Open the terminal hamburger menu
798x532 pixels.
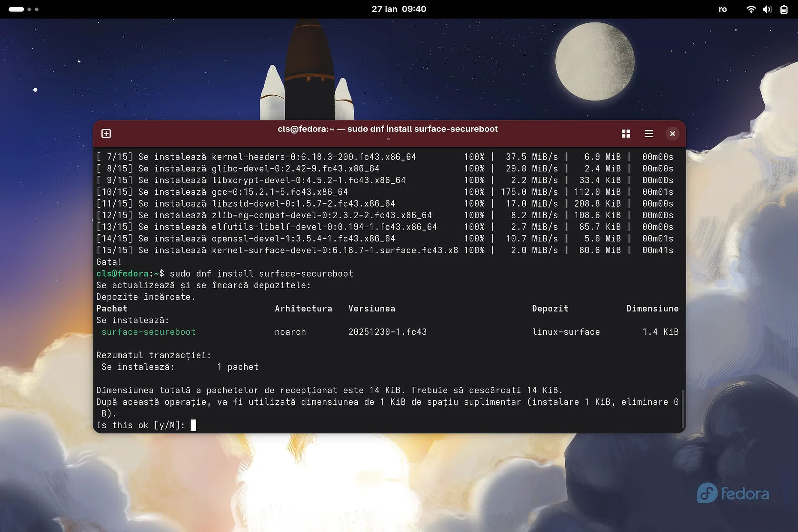click(648, 134)
